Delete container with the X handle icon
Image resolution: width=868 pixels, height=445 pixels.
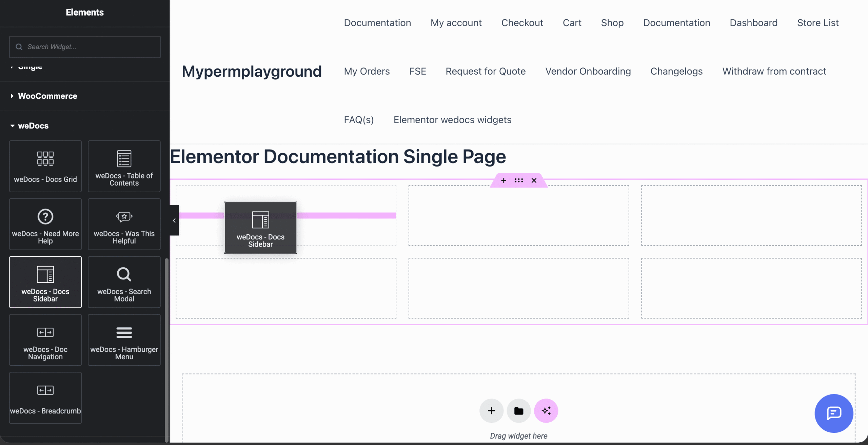[534, 180]
